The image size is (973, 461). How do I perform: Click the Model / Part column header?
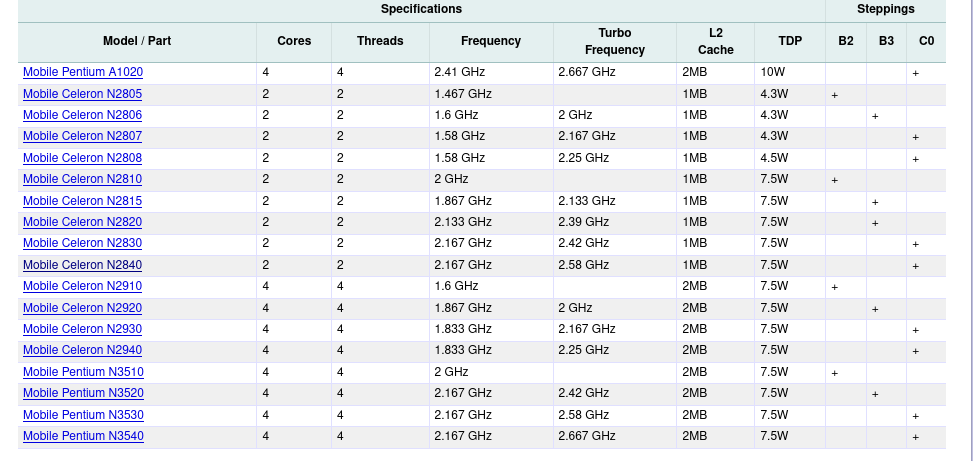137,42
